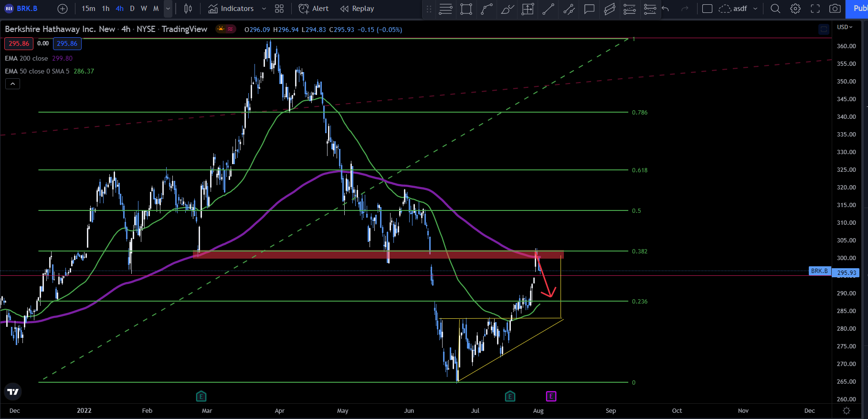Start bar Replay mode
The width and height of the screenshot is (868, 419).
click(x=357, y=9)
